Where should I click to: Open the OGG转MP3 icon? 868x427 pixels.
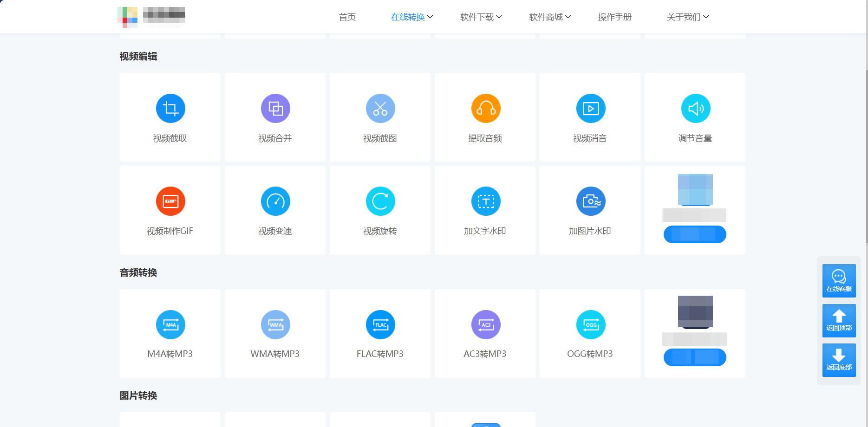tap(591, 325)
